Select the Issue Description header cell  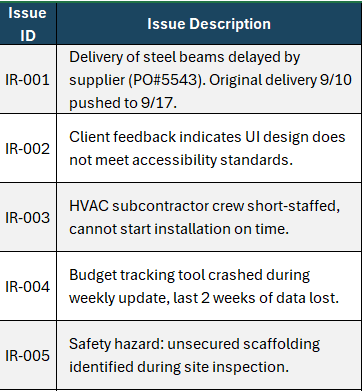(x=209, y=24)
